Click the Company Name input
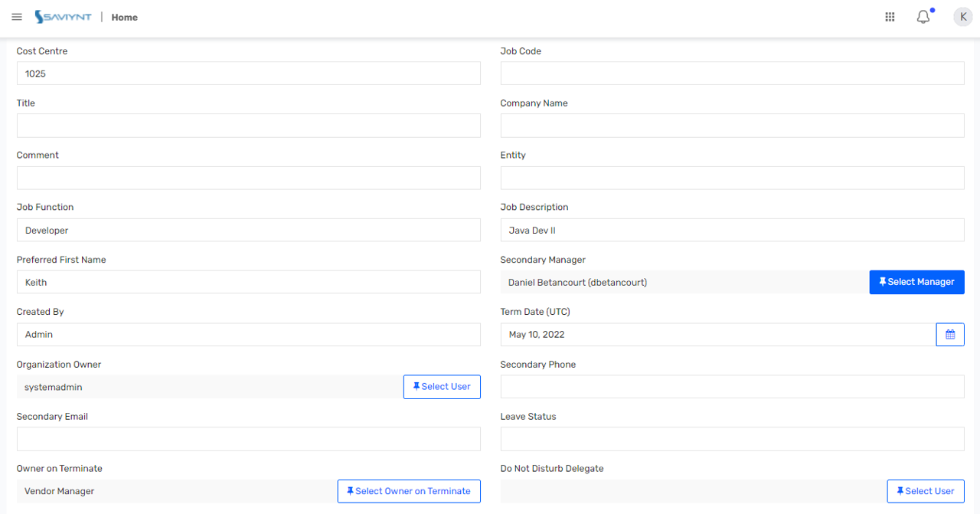This screenshot has width=980, height=514. point(732,126)
